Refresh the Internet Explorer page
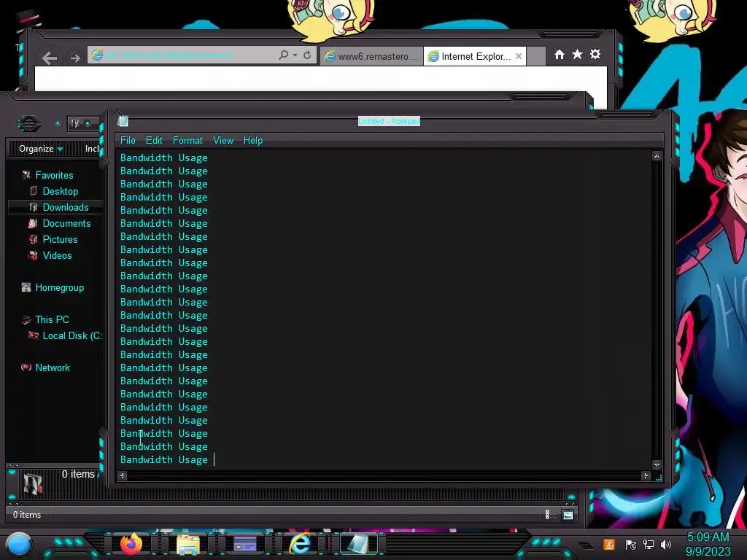 coord(307,55)
